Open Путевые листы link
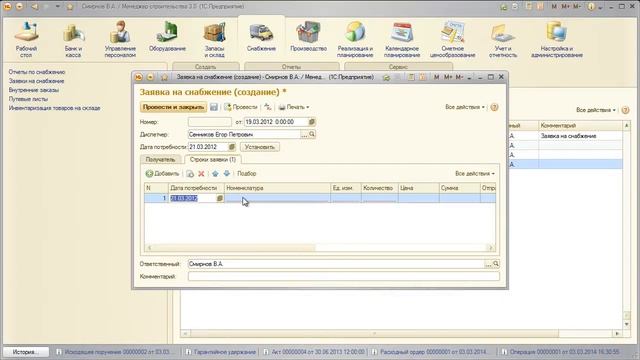 (28, 99)
